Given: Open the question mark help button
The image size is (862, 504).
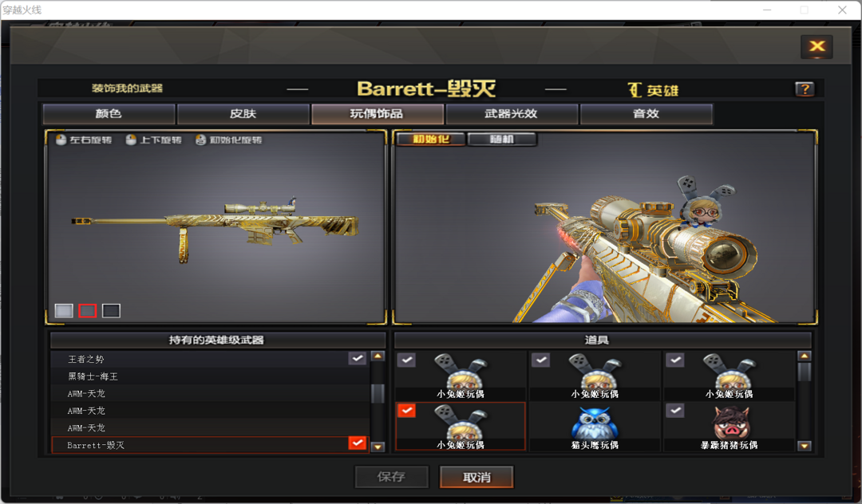Looking at the screenshot, I should tap(805, 89).
